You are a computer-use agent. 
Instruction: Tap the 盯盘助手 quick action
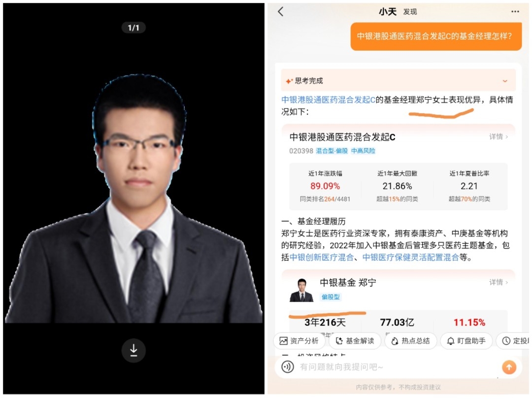point(466,341)
